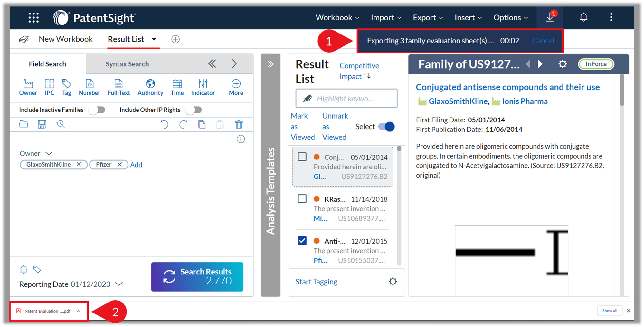Image resolution: width=644 pixels, height=327 pixels.
Task: Click Unmark as Viewed
Action: point(335,127)
